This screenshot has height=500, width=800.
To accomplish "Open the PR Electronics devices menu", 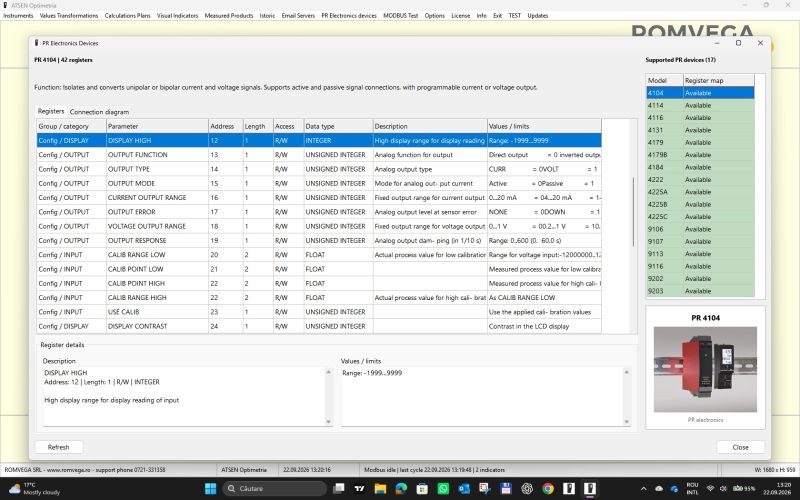I will [x=349, y=16].
